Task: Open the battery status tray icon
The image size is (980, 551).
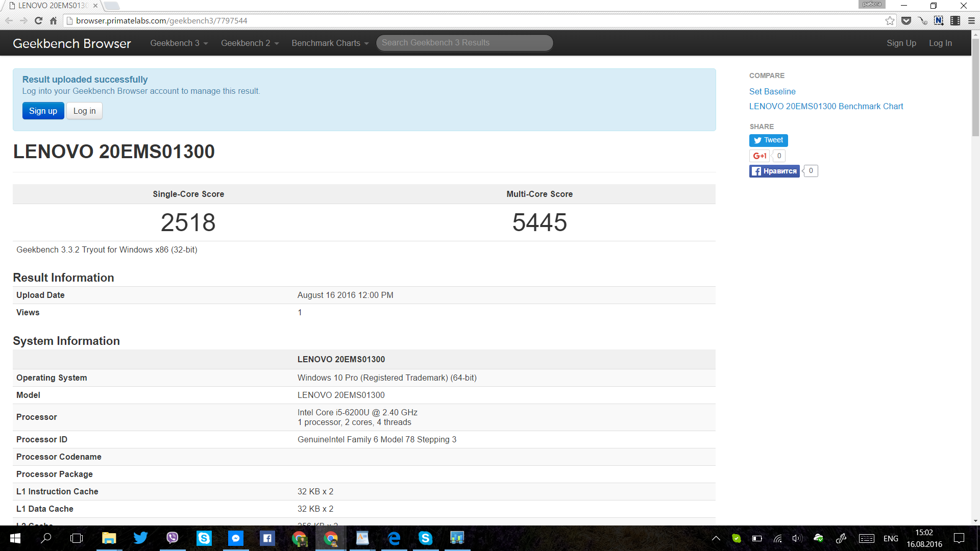Action: click(757, 538)
